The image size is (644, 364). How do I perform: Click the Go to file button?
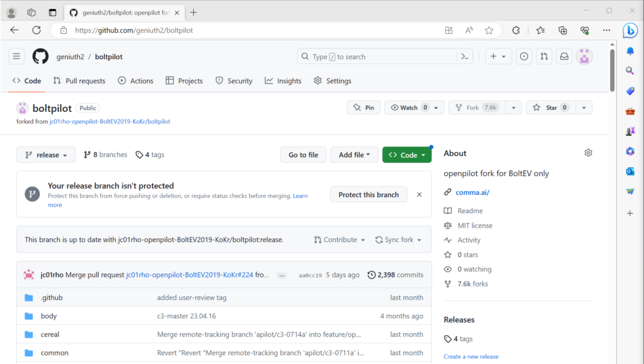click(303, 155)
